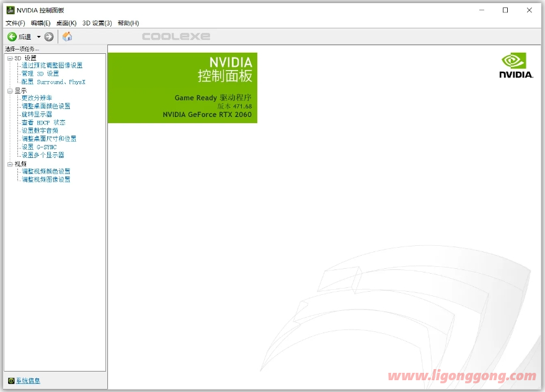Open the 桌面(K) menu
Image resolution: width=545 pixels, height=392 pixels.
(x=66, y=24)
